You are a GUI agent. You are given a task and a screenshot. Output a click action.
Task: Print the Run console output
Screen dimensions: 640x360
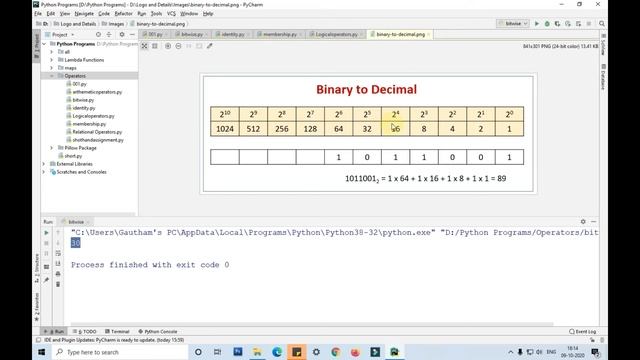(x=58, y=274)
